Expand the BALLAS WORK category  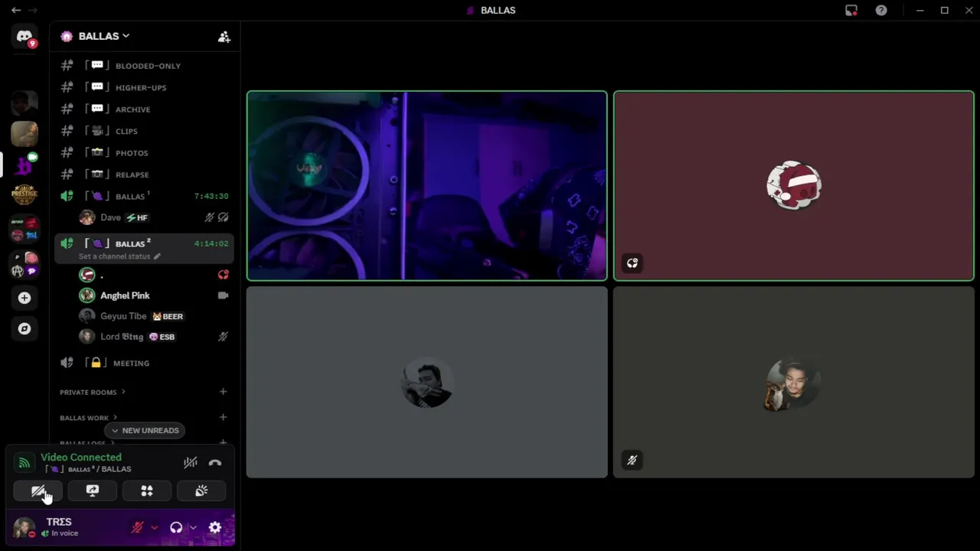click(x=89, y=418)
